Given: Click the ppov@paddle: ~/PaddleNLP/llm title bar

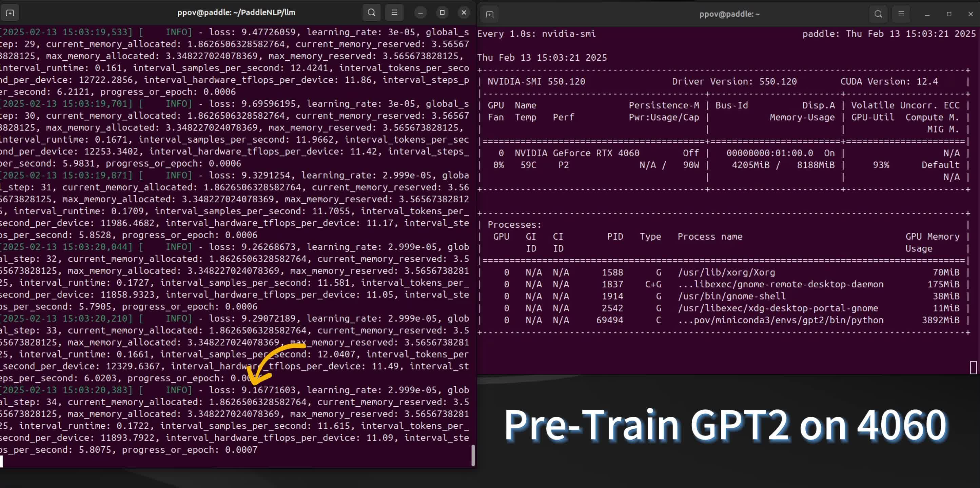Looking at the screenshot, I should click(236, 13).
